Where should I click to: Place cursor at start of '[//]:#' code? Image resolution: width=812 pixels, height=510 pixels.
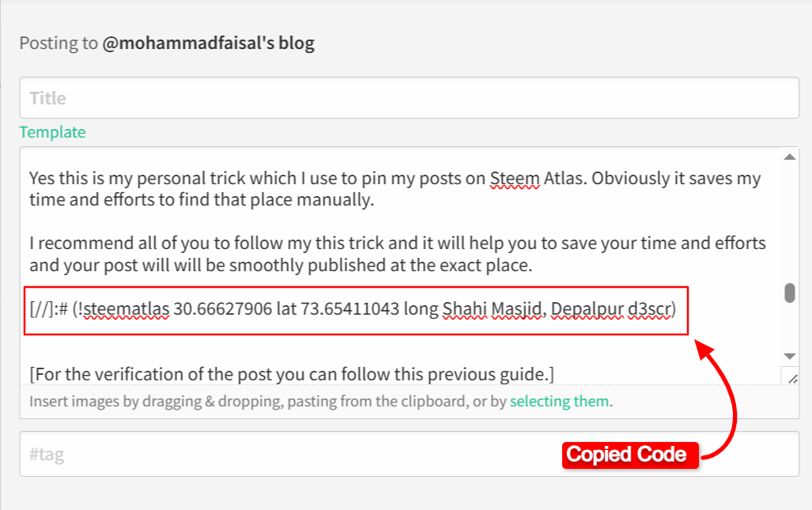pos(31,310)
